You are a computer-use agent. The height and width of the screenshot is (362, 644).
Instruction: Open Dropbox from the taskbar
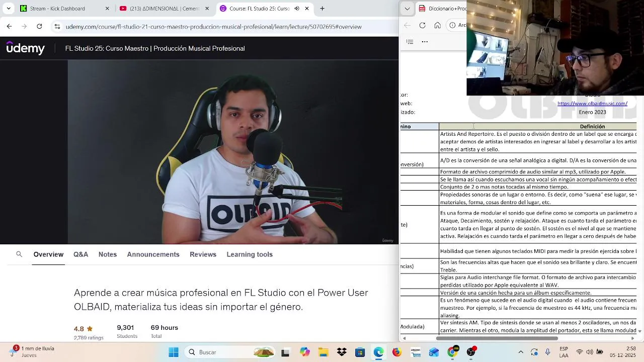click(342, 352)
